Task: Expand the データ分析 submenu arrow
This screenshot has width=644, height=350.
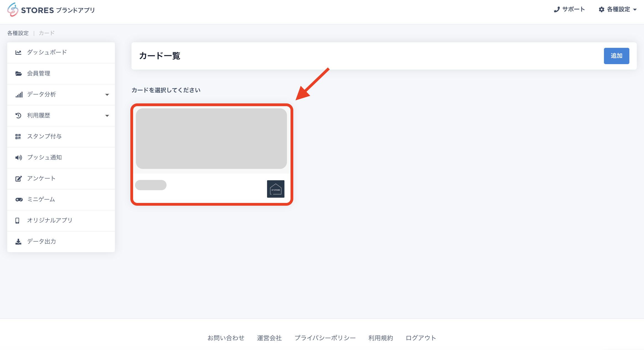Action: [x=107, y=95]
